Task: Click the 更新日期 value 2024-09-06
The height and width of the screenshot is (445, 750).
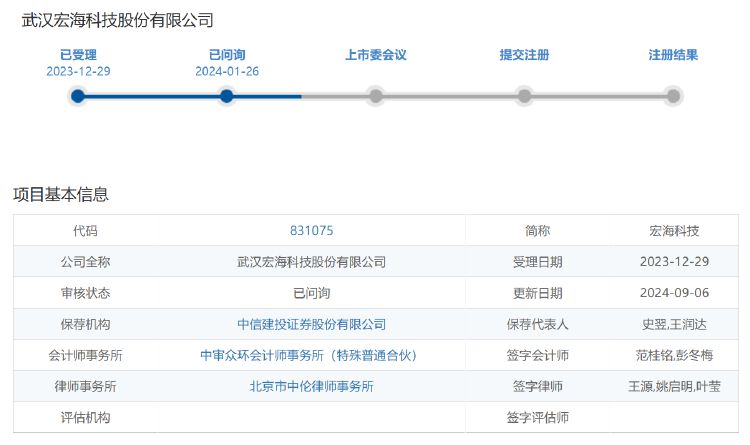Action: 674,293
